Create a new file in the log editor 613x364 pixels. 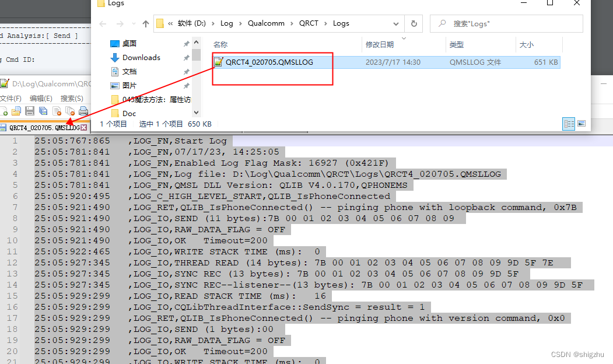(x=3, y=111)
